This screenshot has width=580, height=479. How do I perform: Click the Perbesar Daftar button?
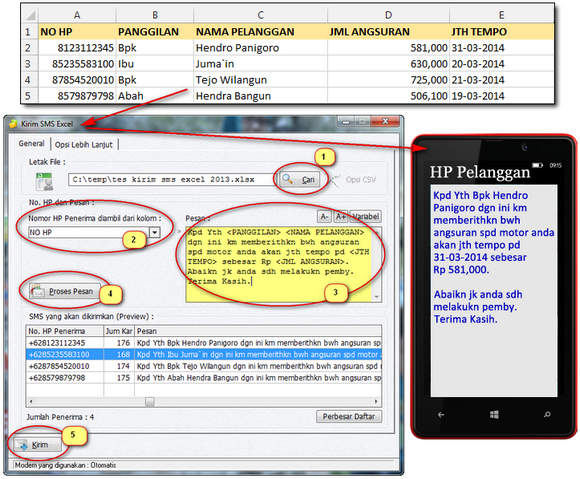(349, 416)
